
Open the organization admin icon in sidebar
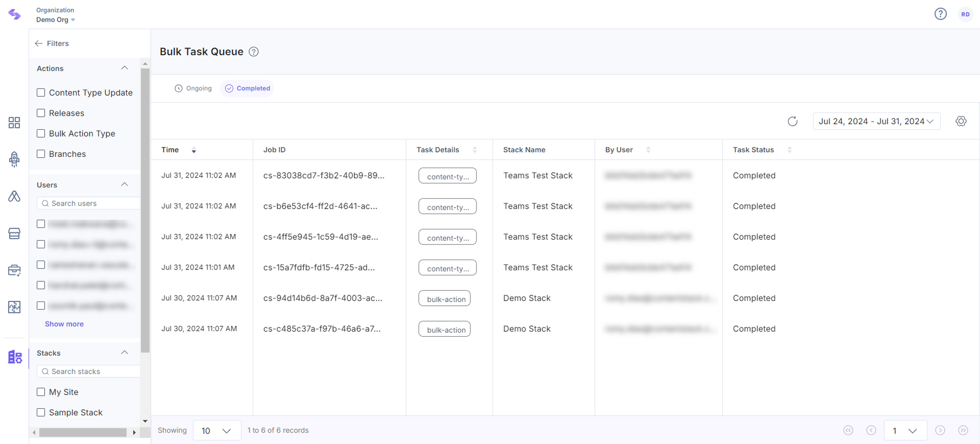click(15, 357)
